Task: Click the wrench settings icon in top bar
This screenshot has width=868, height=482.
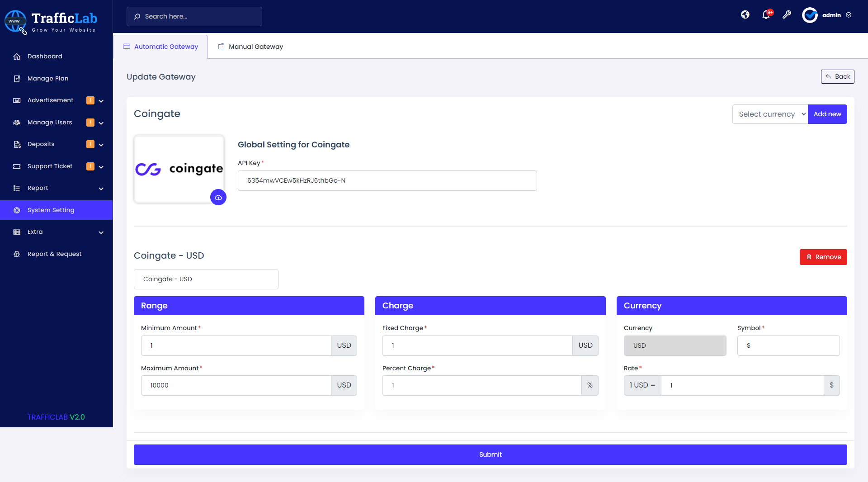Action: pyautogui.click(x=787, y=15)
